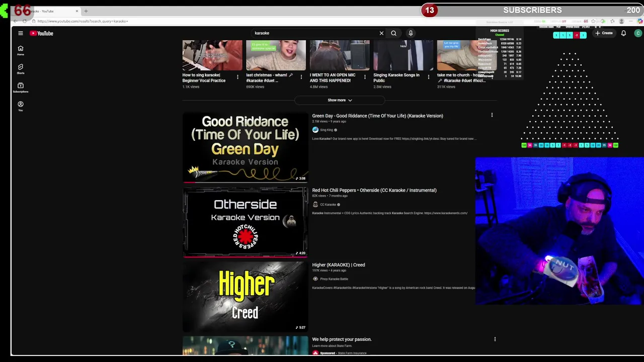This screenshot has width=644, height=362.
Task: Click the Sing King channel avatar
Action: click(x=315, y=130)
